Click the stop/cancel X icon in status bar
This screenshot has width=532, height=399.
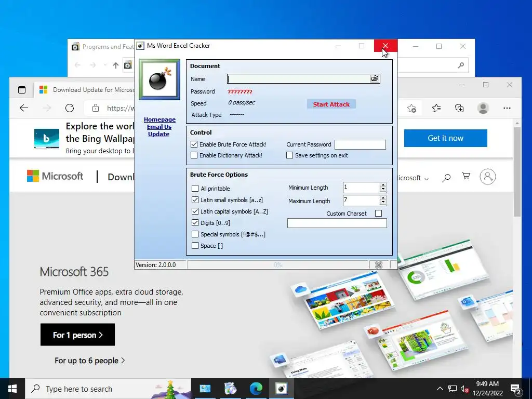pyautogui.click(x=379, y=264)
